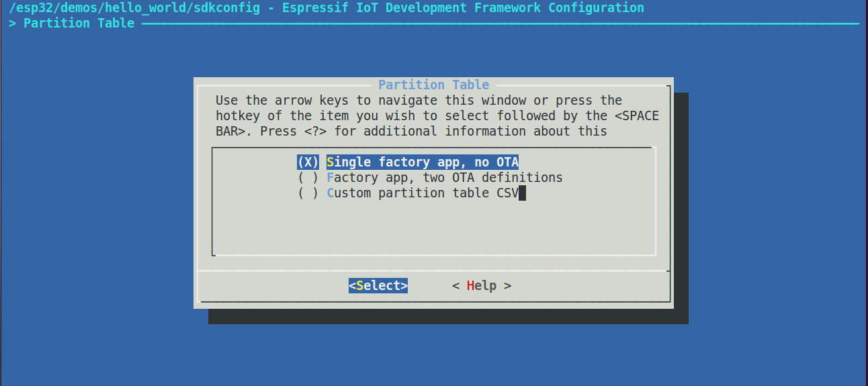
Task: Click the blue 'C' hotkey of Custom partition
Action: coord(331,193)
